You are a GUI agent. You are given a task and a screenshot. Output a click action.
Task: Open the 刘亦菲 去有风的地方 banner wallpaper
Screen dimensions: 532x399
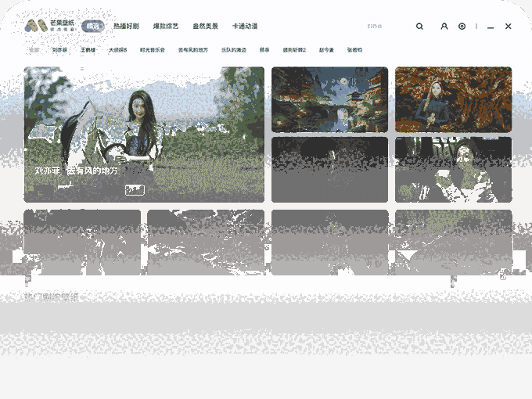point(144,135)
